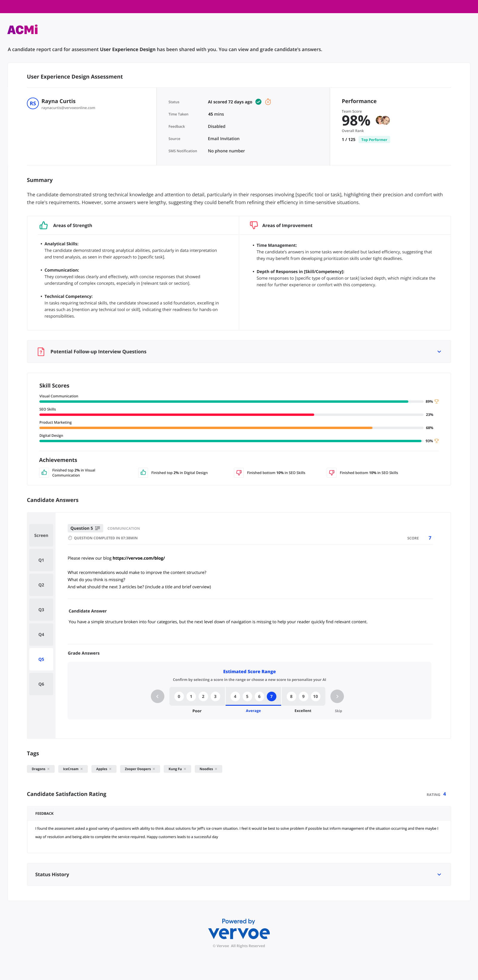Open the Q4 answer tab
The height and width of the screenshot is (980, 478).
41,634
